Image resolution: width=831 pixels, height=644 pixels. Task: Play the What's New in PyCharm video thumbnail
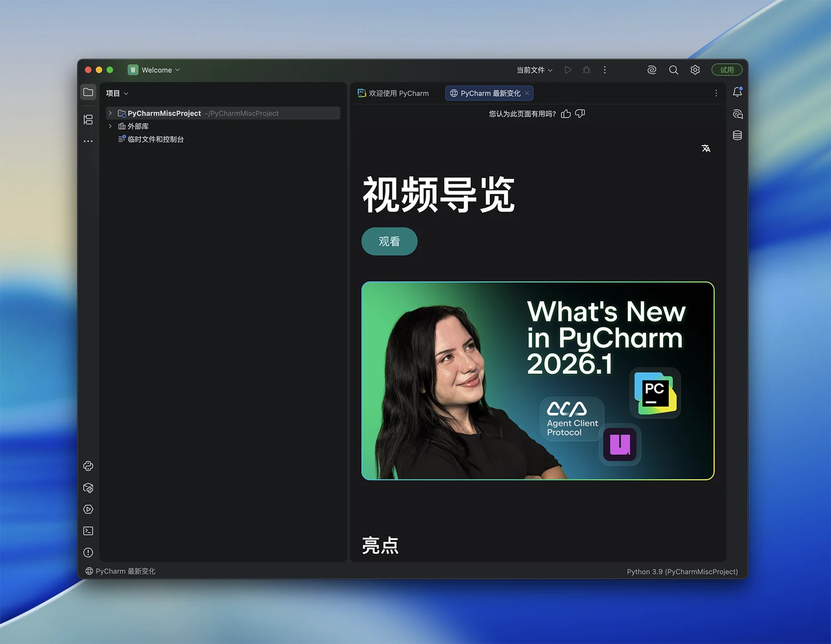click(538, 380)
